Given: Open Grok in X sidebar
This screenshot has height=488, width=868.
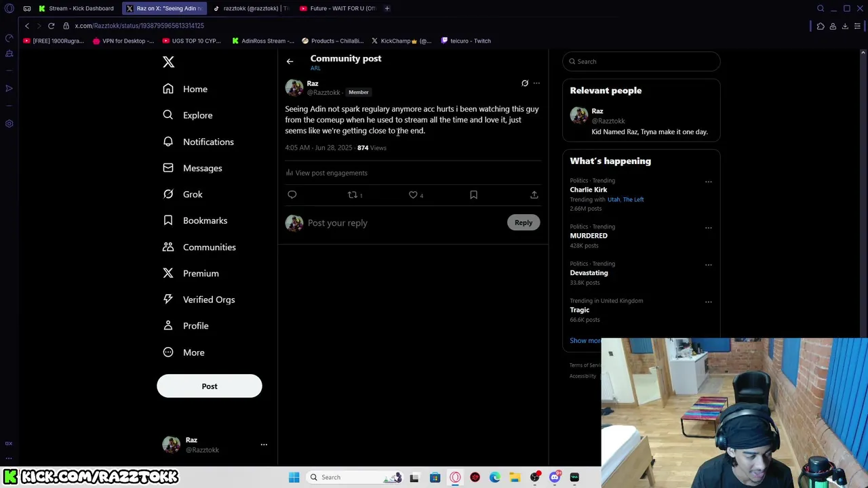Looking at the screenshot, I should (x=182, y=195).
